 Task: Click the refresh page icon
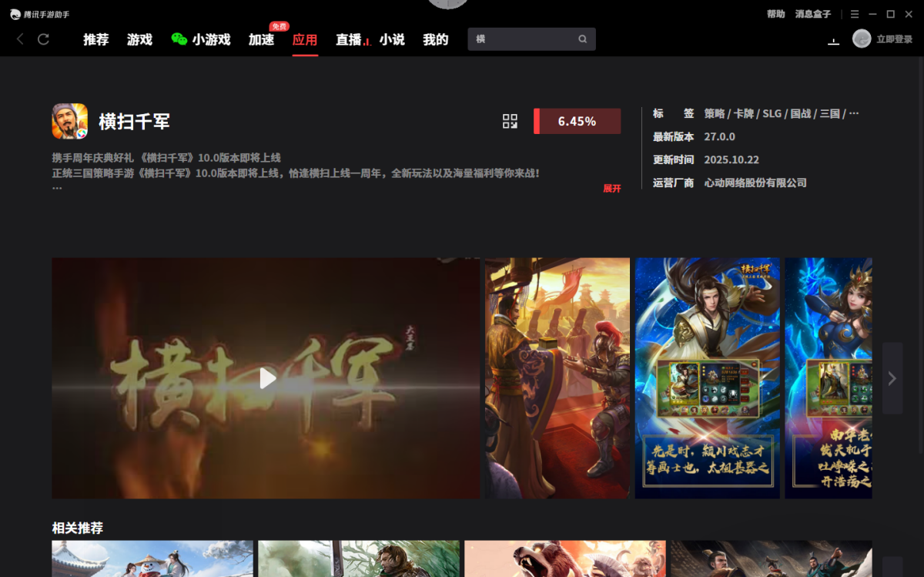click(43, 39)
